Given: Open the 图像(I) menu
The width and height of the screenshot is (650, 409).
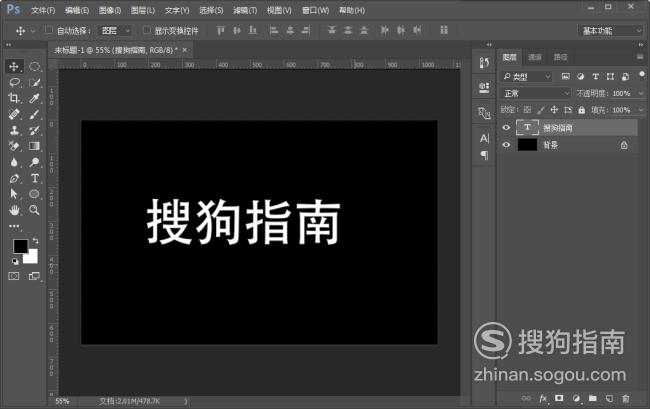Looking at the screenshot, I should coord(110,10).
